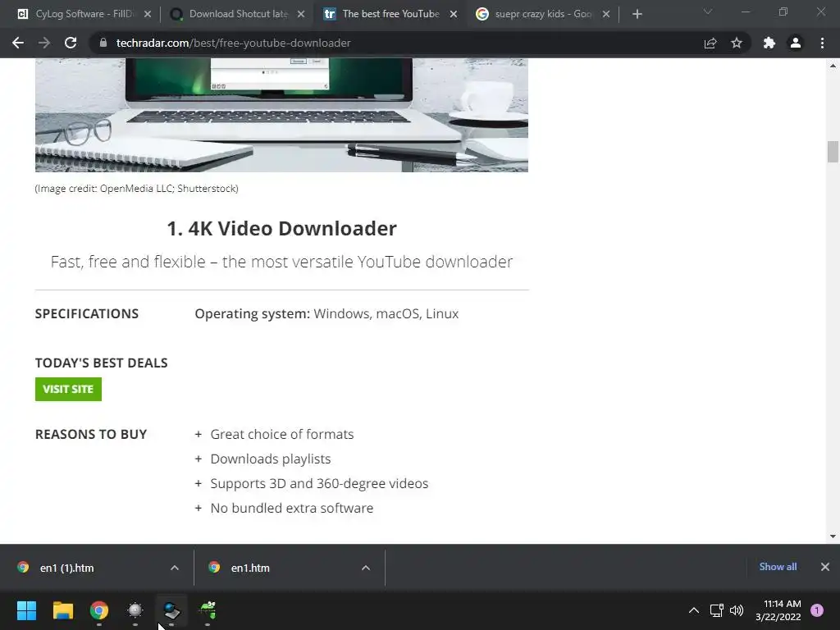This screenshot has width=840, height=630.
Task: Click TODAY'S BEST DEALS heading
Action: tap(101, 363)
